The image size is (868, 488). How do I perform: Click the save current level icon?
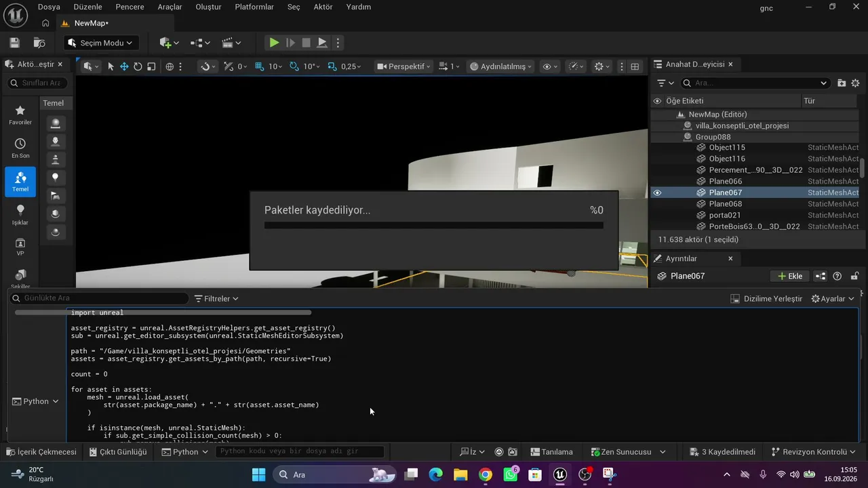tap(14, 43)
